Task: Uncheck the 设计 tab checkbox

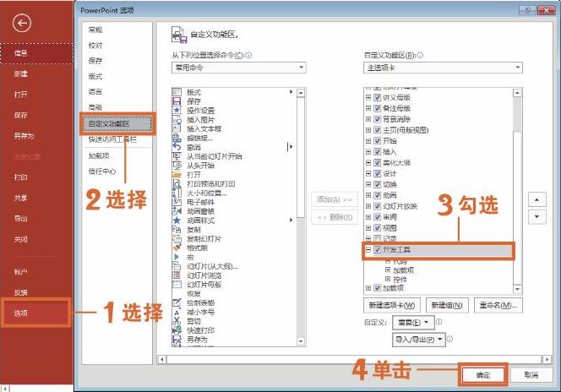Action: coord(378,173)
